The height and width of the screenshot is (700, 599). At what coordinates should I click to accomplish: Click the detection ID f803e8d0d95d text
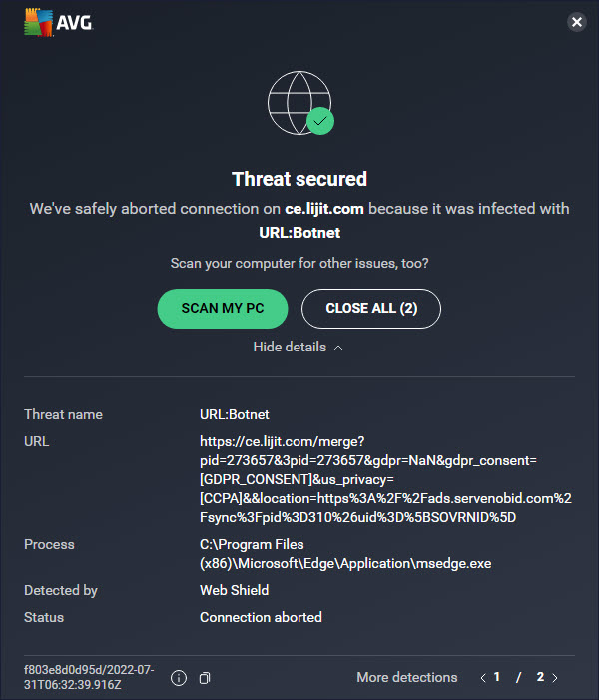pos(89,677)
